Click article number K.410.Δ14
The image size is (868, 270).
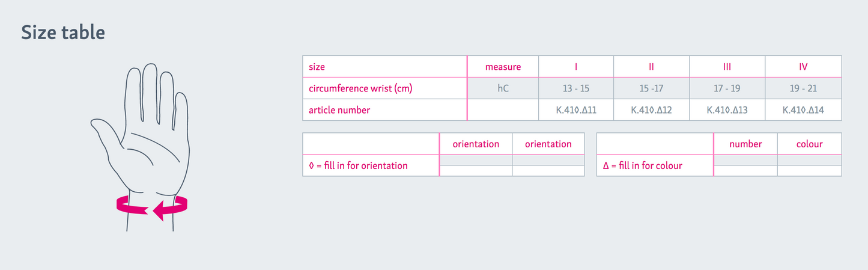(803, 110)
